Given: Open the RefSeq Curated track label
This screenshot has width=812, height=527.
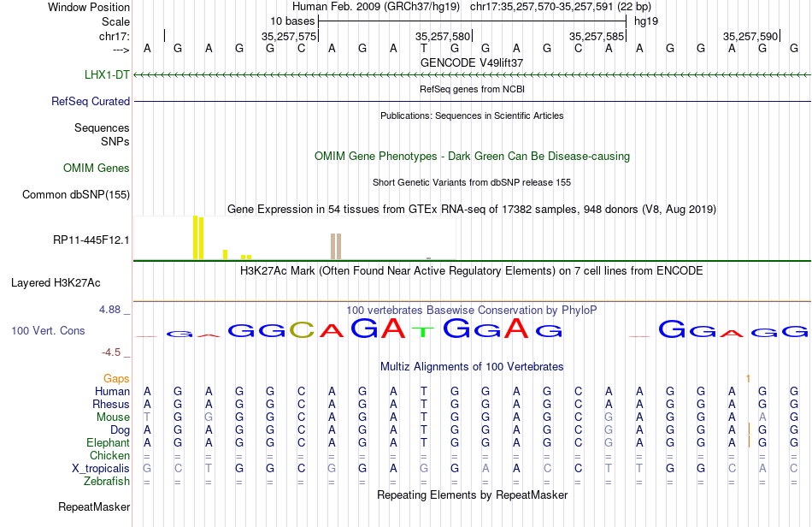Looking at the screenshot, I should [90, 101].
